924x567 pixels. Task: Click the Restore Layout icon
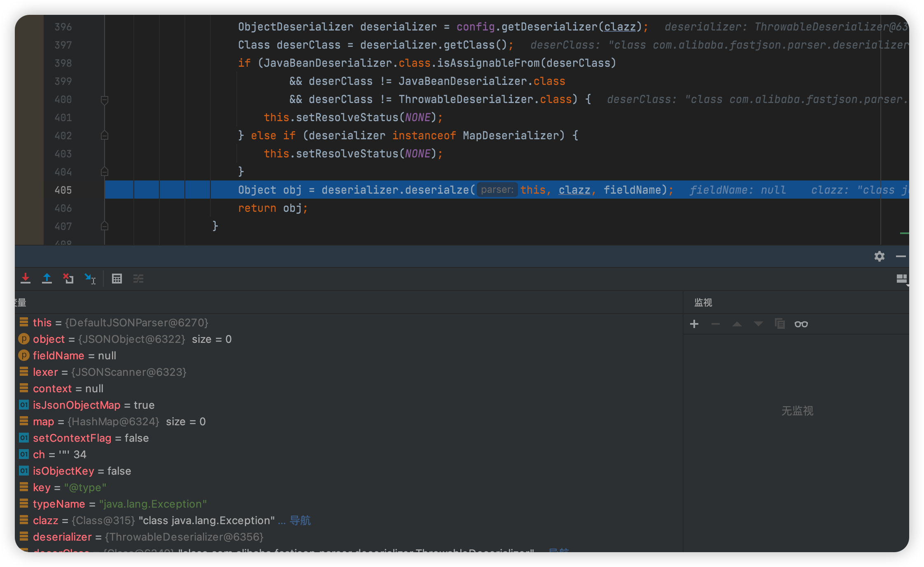pyautogui.click(x=902, y=279)
